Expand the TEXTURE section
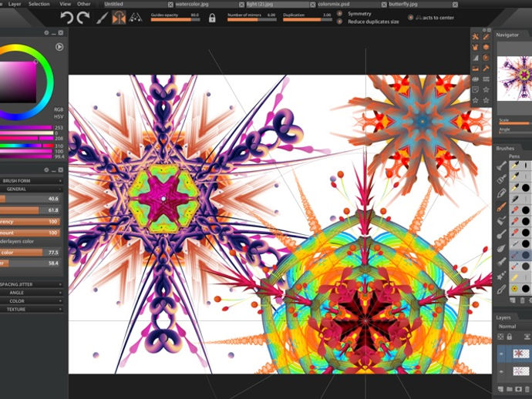 [x=31, y=309]
